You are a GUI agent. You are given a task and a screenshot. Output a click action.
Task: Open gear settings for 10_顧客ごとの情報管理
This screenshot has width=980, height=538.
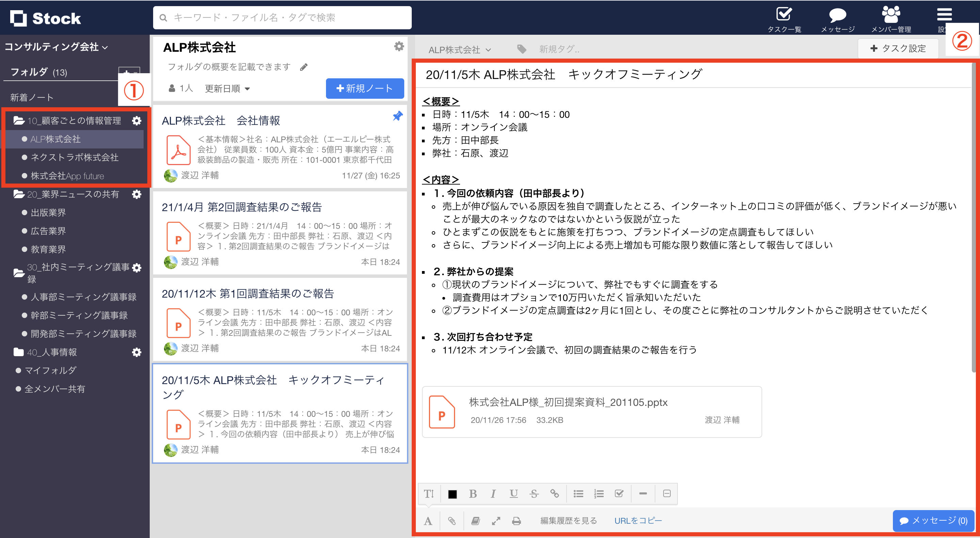coord(136,121)
